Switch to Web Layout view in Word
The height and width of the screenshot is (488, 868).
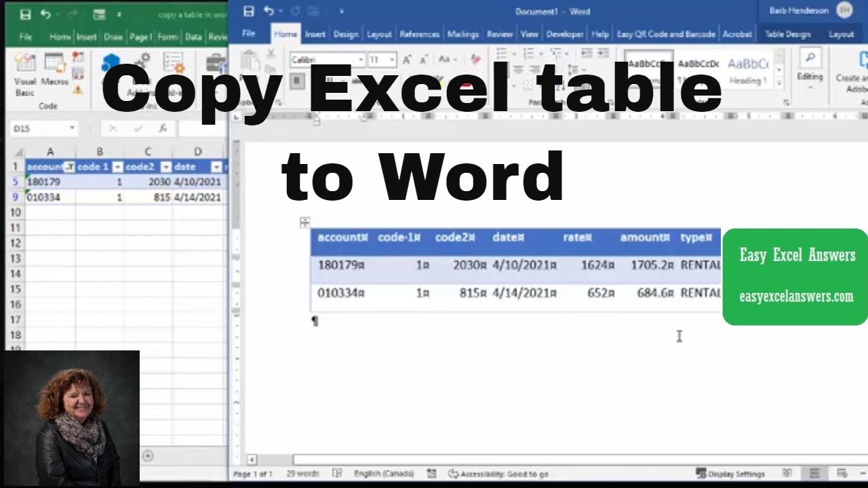click(x=842, y=473)
